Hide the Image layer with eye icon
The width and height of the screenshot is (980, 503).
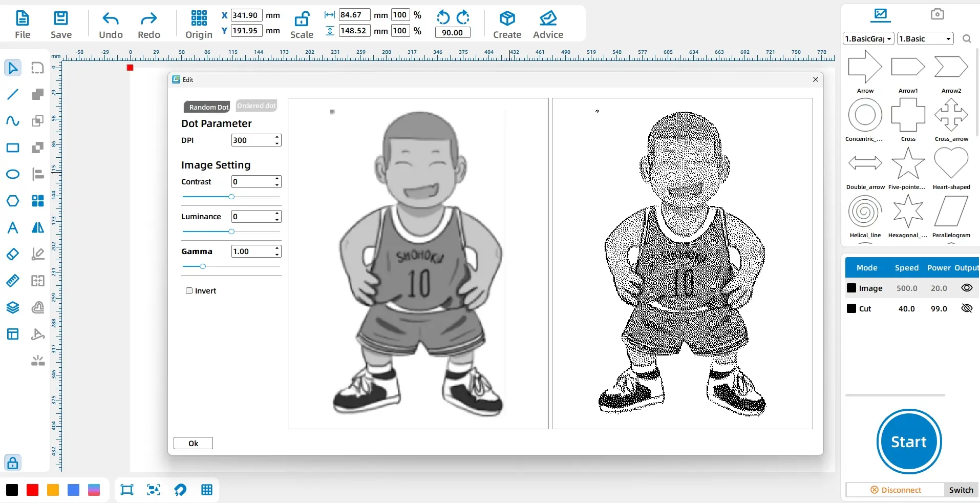[967, 288]
